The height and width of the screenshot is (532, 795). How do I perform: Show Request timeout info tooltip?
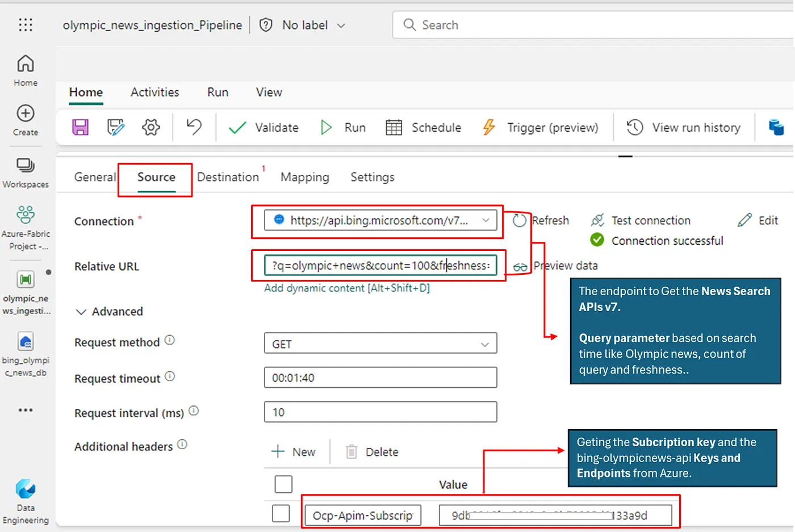click(170, 376)
